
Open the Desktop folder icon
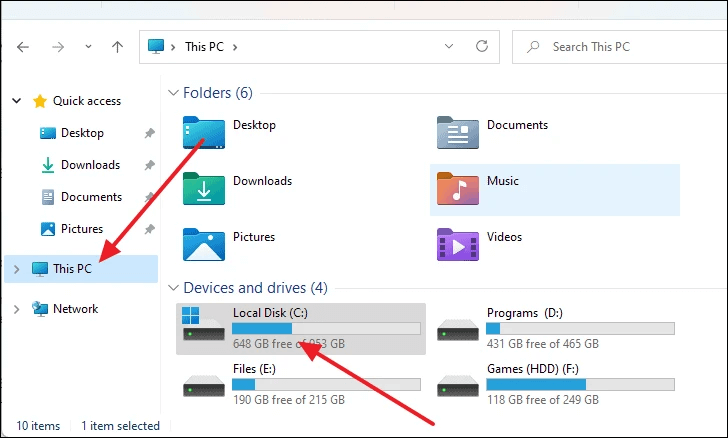pyautogui.click(x=204, y=132)
